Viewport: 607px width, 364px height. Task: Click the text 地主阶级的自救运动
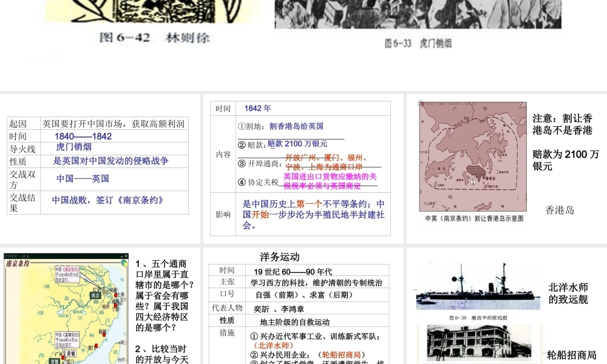pyautogui.click(x=294, y=322)
